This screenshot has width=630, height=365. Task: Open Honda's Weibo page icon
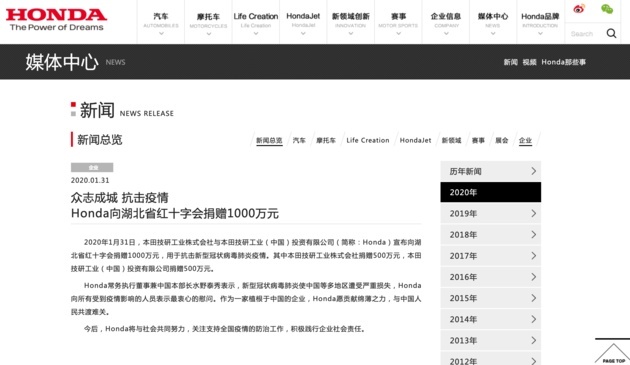pyautogui.click(x=579, y=8)
